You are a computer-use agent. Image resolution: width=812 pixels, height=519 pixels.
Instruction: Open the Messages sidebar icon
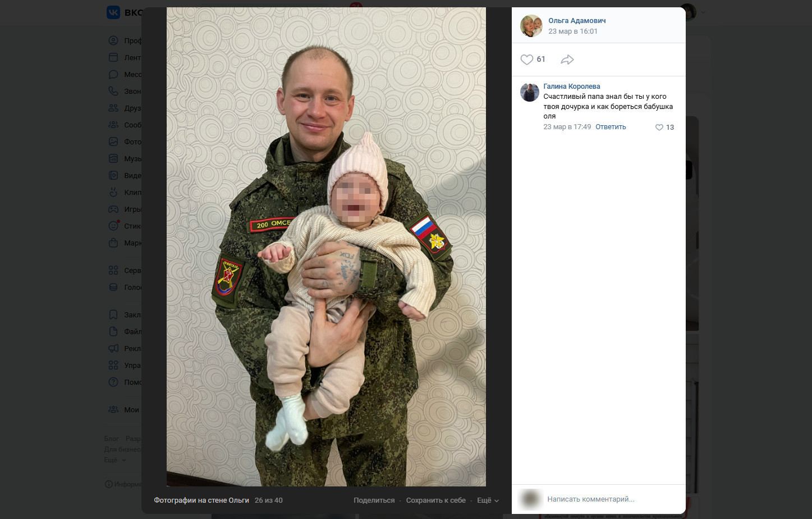(113, 74)
